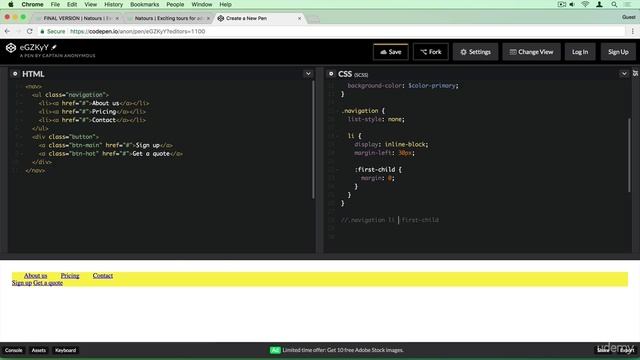Click Sign up link in preview
This screenshot has height=360, width=640.
coord(22,282)
